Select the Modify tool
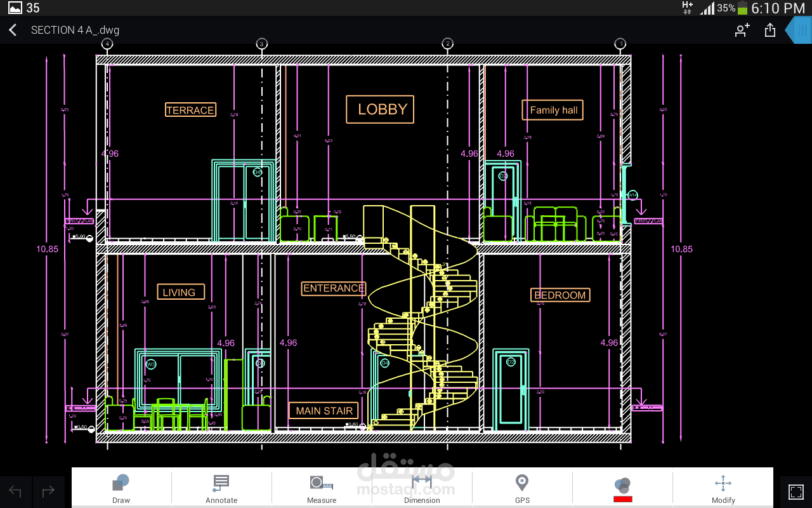The height and width of the screenshot is (508, 812). (723, 488)
